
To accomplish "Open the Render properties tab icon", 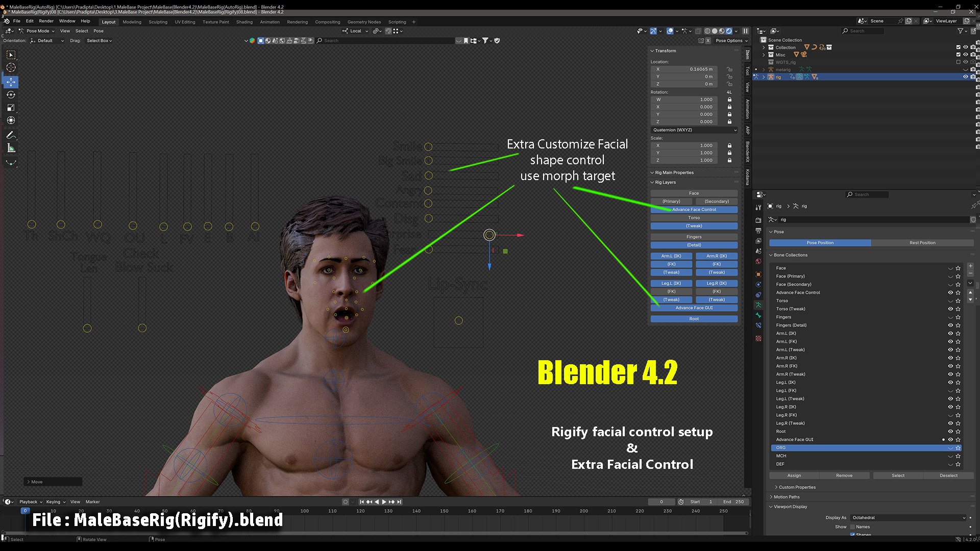I will (x=758, y=220).
